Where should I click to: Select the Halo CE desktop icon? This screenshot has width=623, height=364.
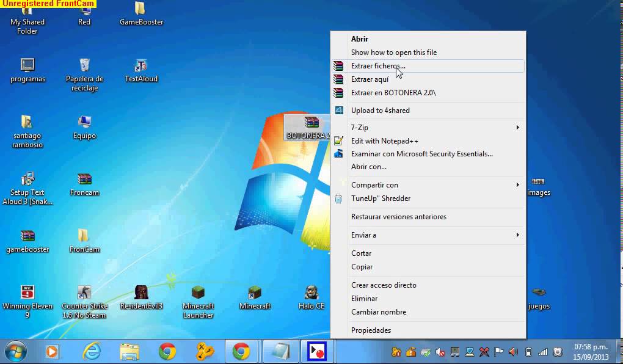point(311,297)
